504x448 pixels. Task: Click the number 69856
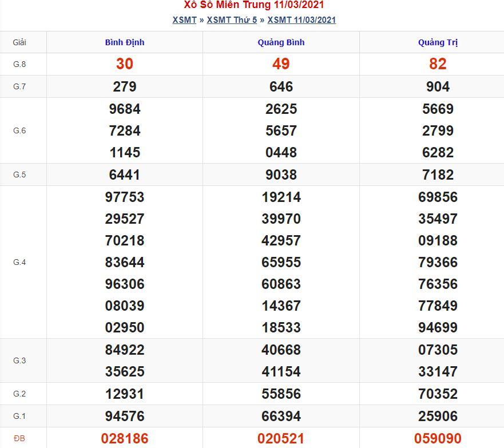pyautogui.click(x=438, y=197)
